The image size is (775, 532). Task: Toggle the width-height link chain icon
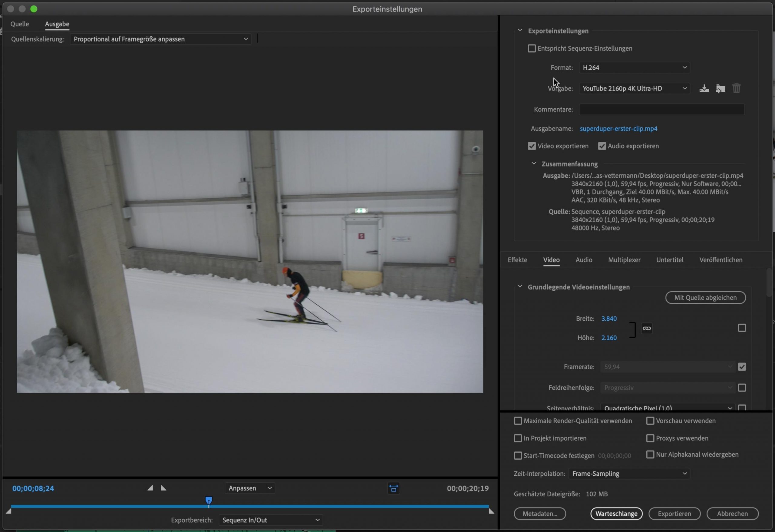(x=647, y=328)
